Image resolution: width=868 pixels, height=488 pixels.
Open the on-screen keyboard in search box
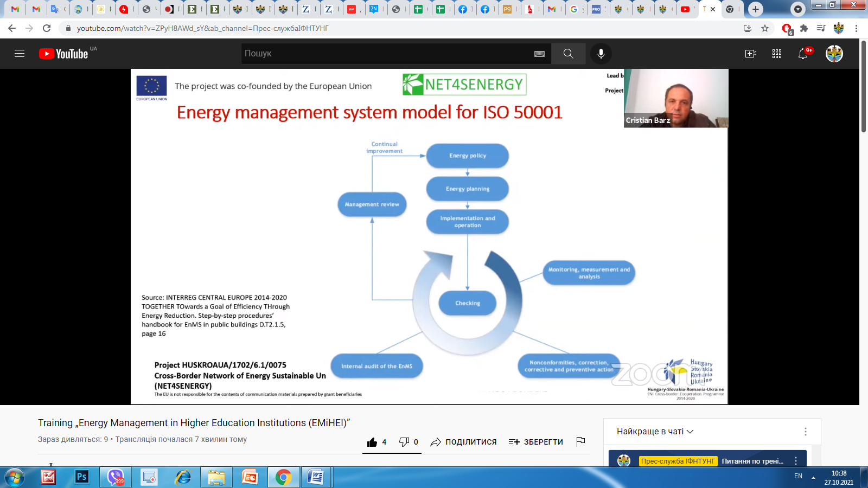pos(539,54)
